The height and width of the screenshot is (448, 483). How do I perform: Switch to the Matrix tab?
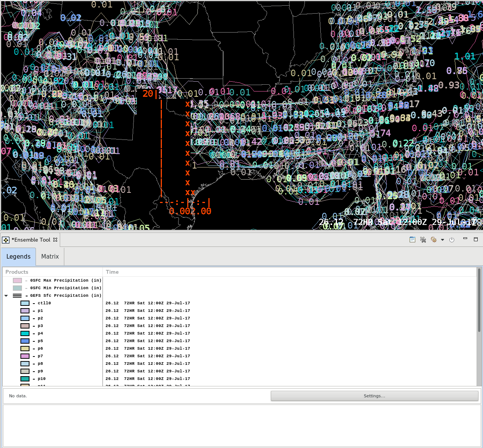[50, 257]
